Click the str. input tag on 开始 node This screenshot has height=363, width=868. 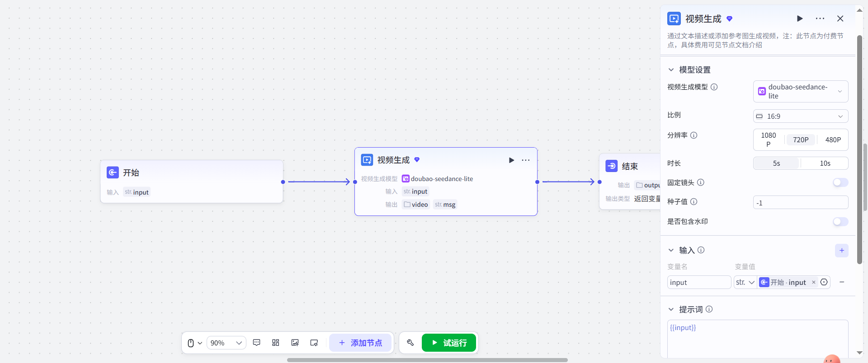pos(137,192)
